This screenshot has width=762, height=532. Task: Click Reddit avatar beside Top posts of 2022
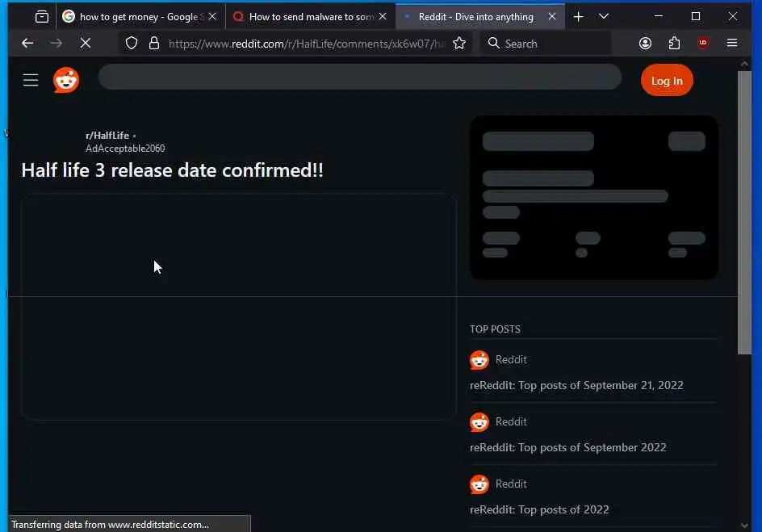pos(479,484)
